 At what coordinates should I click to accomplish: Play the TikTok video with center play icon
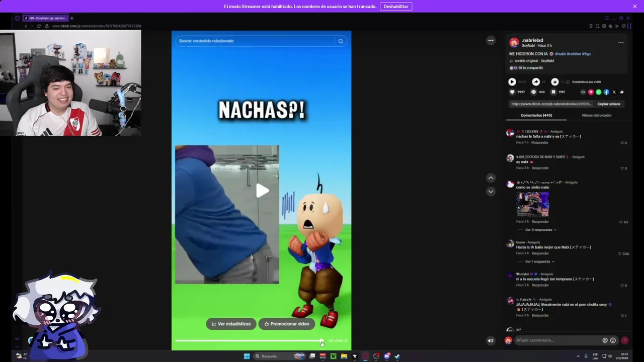(262, 191)
